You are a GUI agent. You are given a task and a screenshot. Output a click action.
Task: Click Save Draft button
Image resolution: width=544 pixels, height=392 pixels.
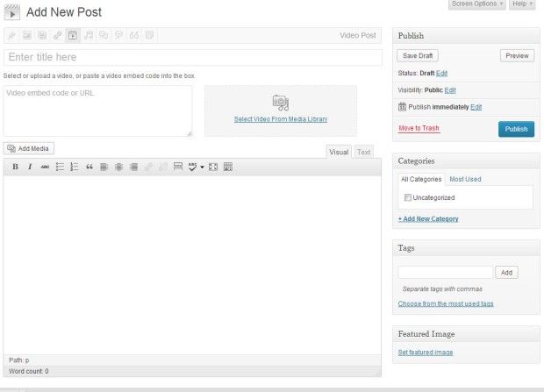pyautogui.click(x=418, y=55)
